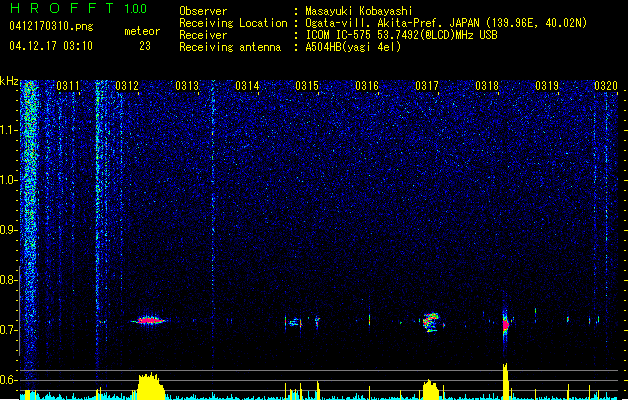
Task: Click the date stamp 04.12.17 03:10
Action: pyautogui.click(x=51, y=46)
